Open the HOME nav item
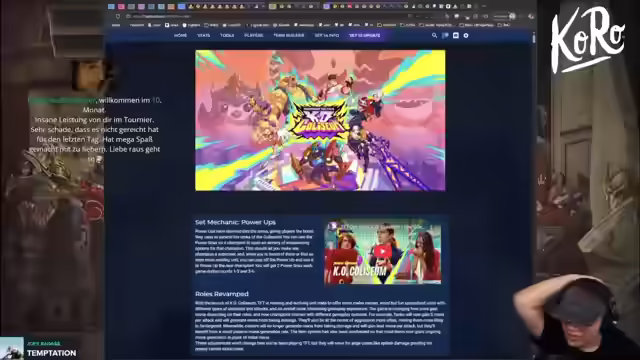The height and width of the screenshot is (360, 640). click(x=180, y=36)
